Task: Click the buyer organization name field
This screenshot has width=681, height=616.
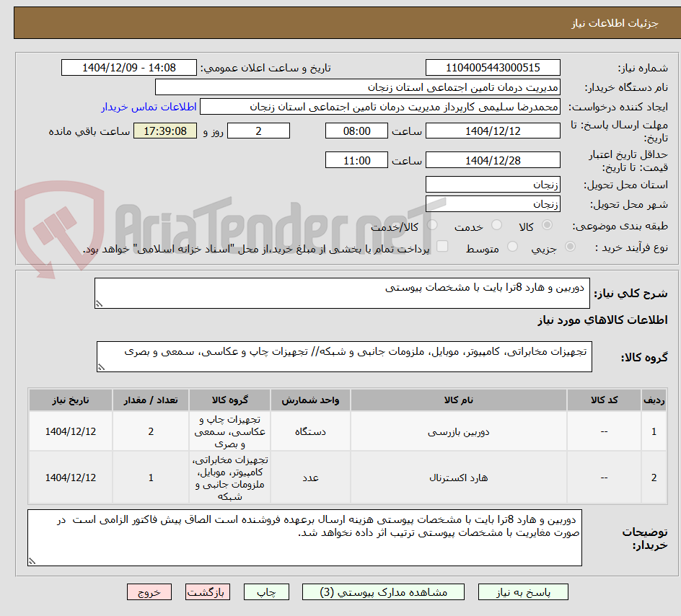Action: 357,87
